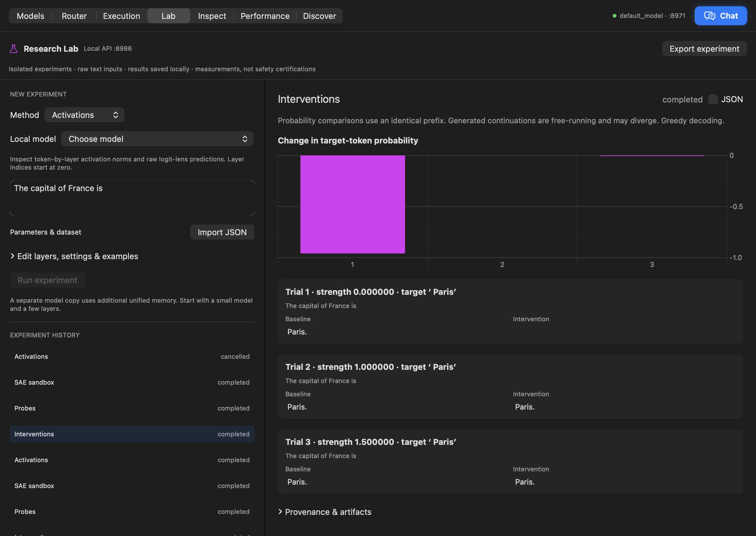This screenshot has width=756, height=536.
Task: Expand Edit layers, settings & examples
Action: [x=74, y=256]
